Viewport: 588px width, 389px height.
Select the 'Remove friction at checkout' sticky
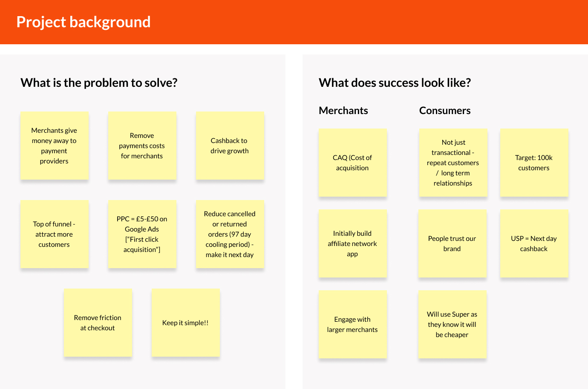click(98, 323)
